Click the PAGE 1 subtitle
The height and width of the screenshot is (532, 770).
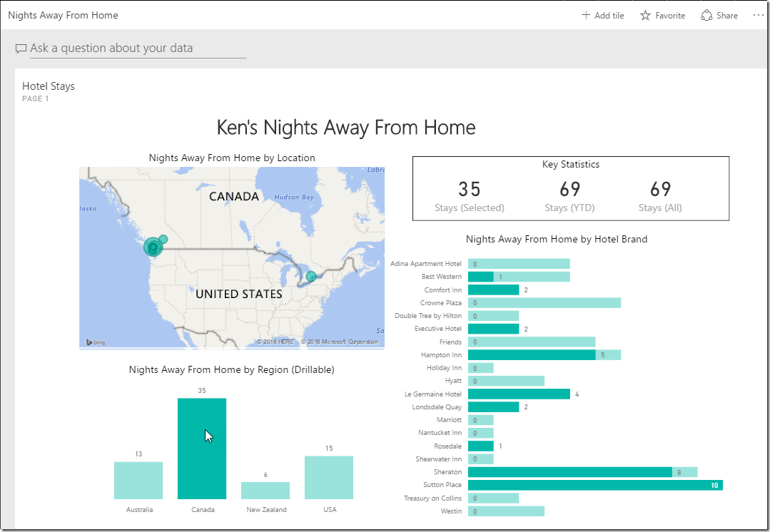click(36, 98)
